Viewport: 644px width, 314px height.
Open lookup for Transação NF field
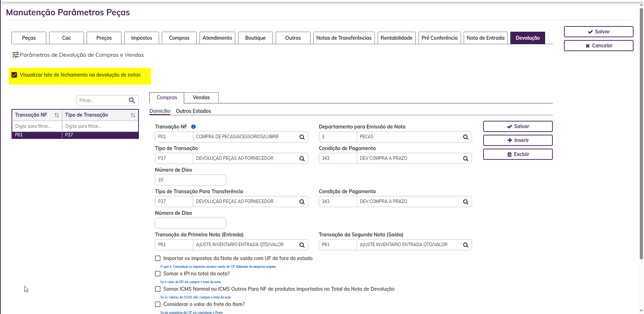click(x=302, y=137)
